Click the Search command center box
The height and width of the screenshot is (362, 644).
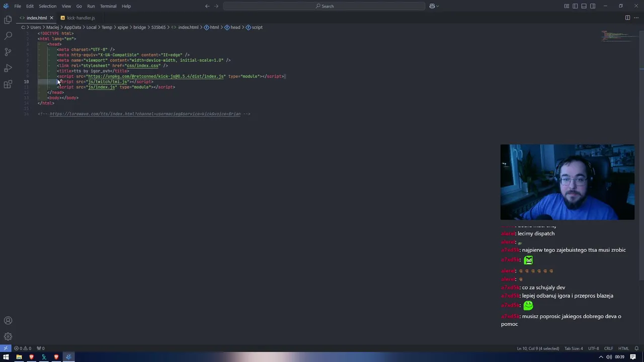(x=324, y=6)
